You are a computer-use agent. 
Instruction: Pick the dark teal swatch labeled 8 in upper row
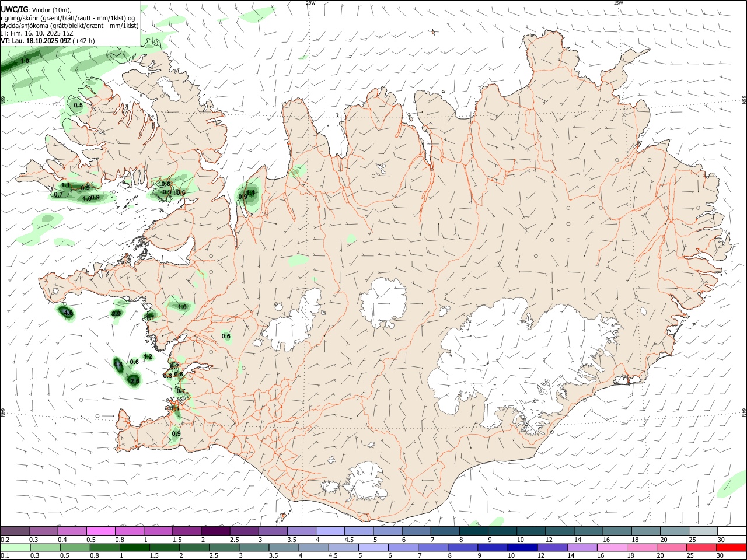(x=473, y=531)
